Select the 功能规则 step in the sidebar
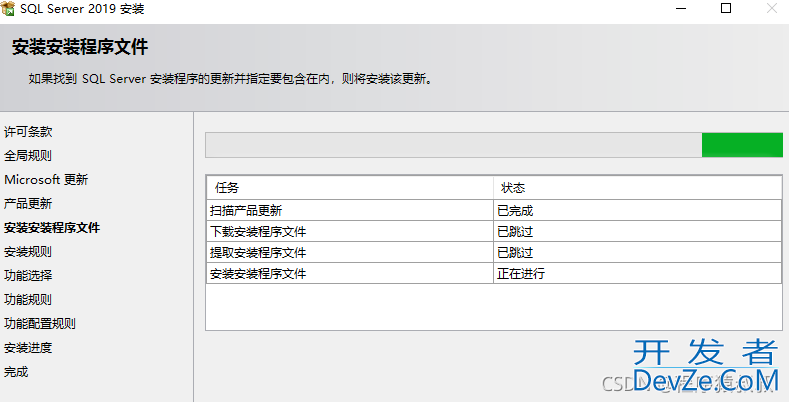The image size is (789, 402). click(x=28, y=299)
